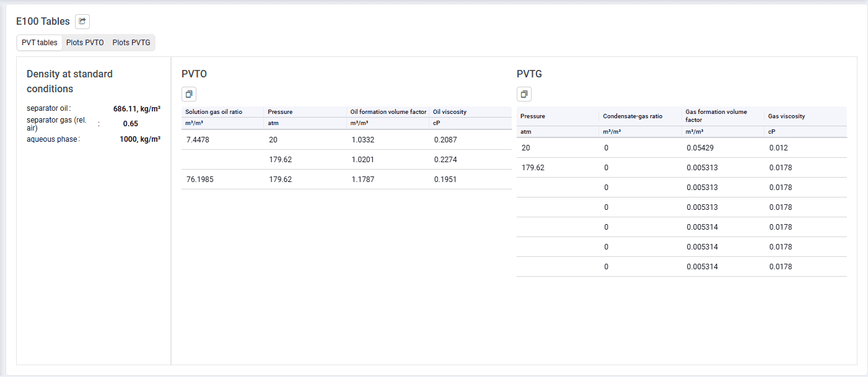The width and height of the screenshot is (868, 377).
Task: Click pressure 20 in the PVTO table
Action: pyautogui.click(x=273, y=140)
